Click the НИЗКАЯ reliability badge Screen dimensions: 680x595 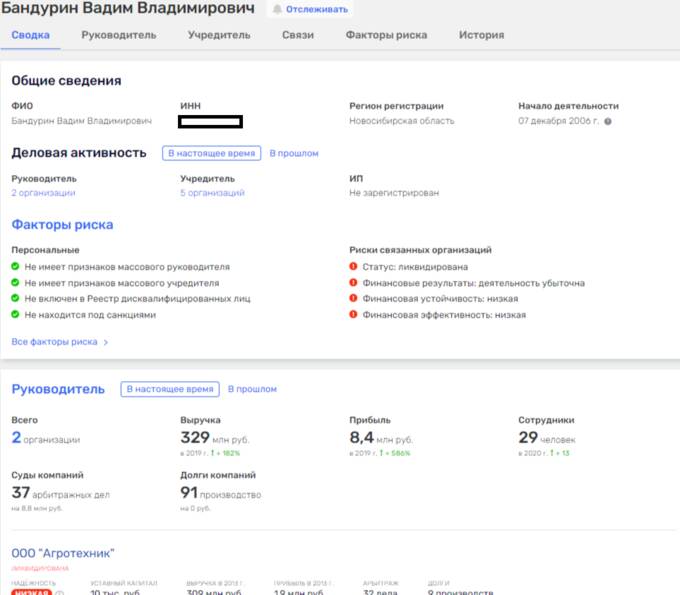(31, 592)
